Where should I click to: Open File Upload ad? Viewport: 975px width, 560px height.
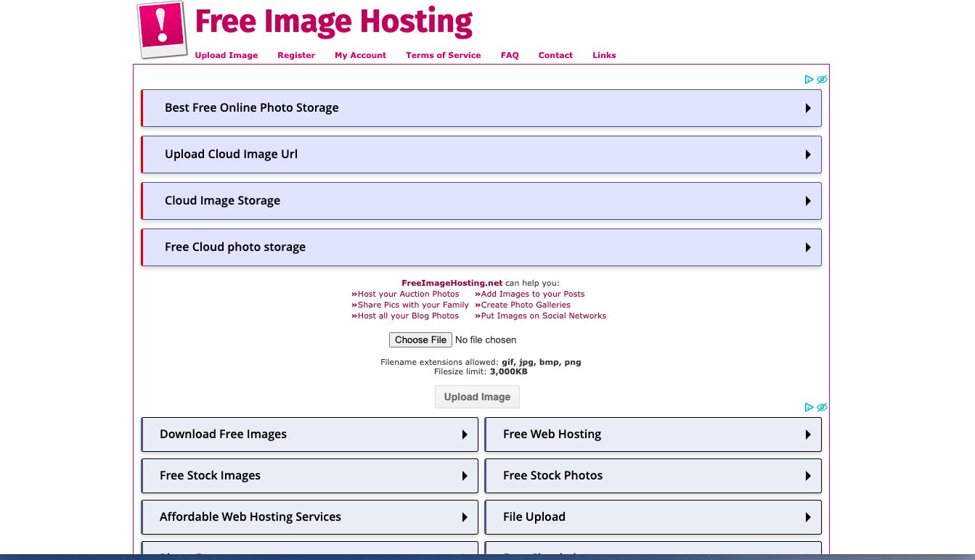653,517
